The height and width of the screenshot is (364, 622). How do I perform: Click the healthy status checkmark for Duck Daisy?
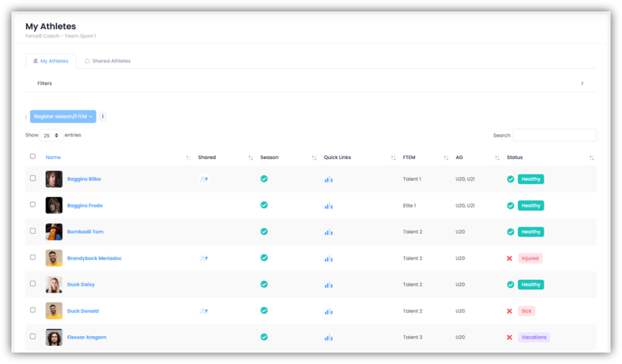[510, 285]
